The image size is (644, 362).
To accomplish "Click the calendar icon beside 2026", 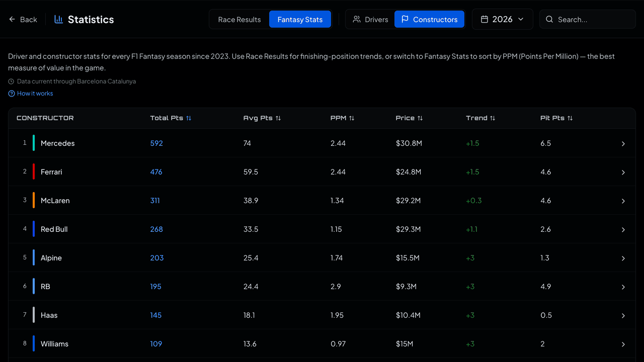I will tap(485, 19).
